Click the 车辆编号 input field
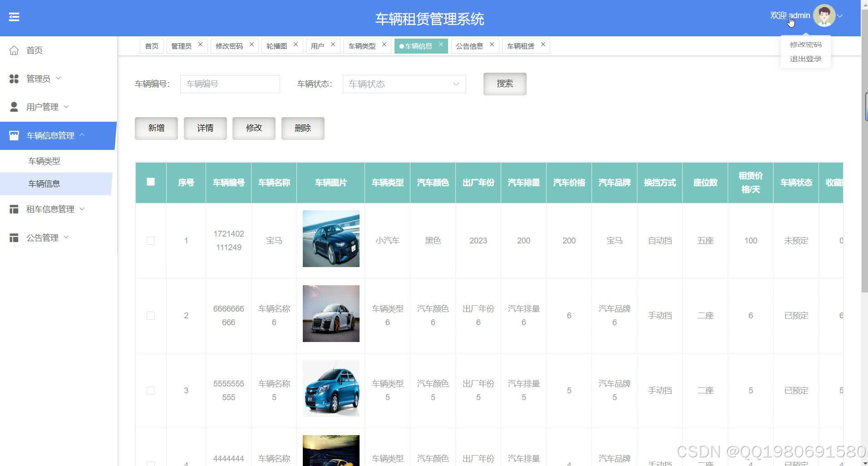868x466 pixels. tap(230, 84)
